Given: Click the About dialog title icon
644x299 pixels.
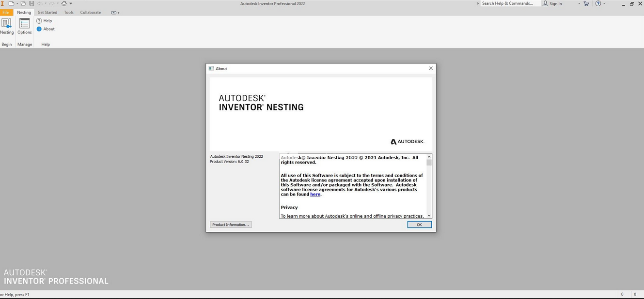Looking at the screenshot, I should pyautogui.click(x=211, y=68).
